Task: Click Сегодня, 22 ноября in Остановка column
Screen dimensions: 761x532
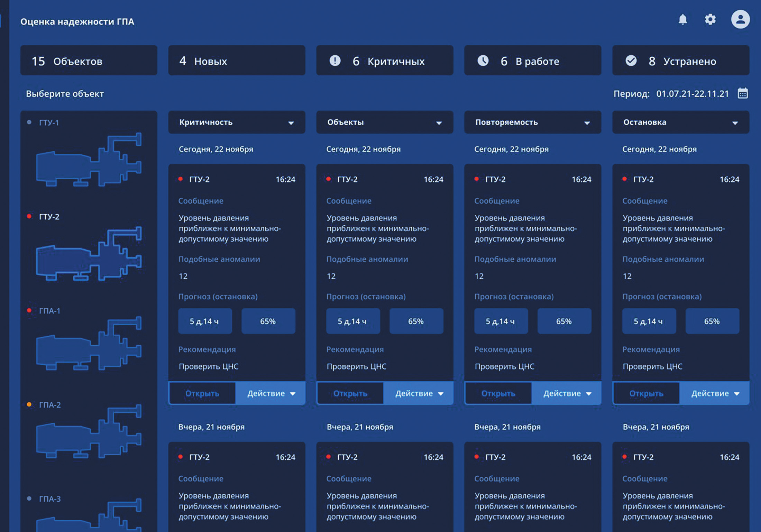Action: pos(660,149)
